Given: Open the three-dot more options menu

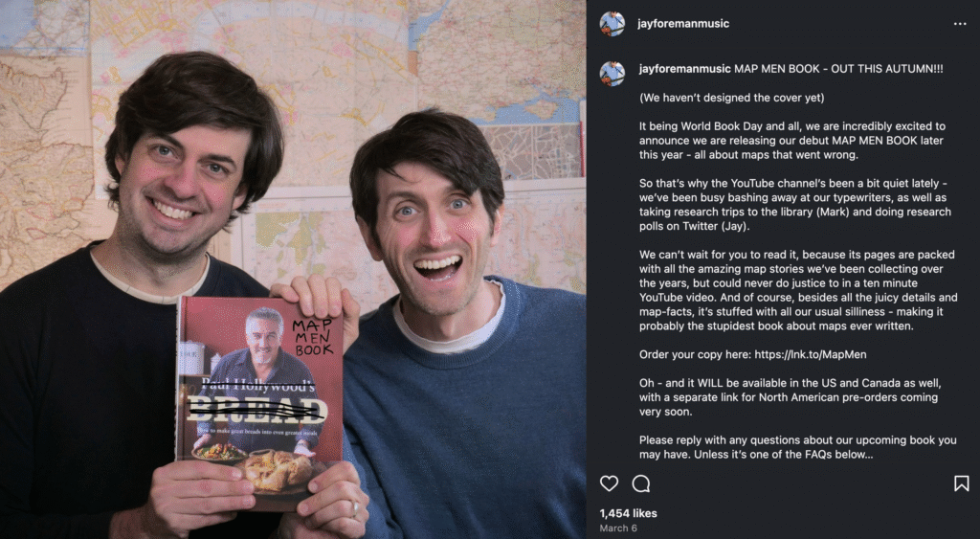Looking at the screenshot, I should click(960, 24).
